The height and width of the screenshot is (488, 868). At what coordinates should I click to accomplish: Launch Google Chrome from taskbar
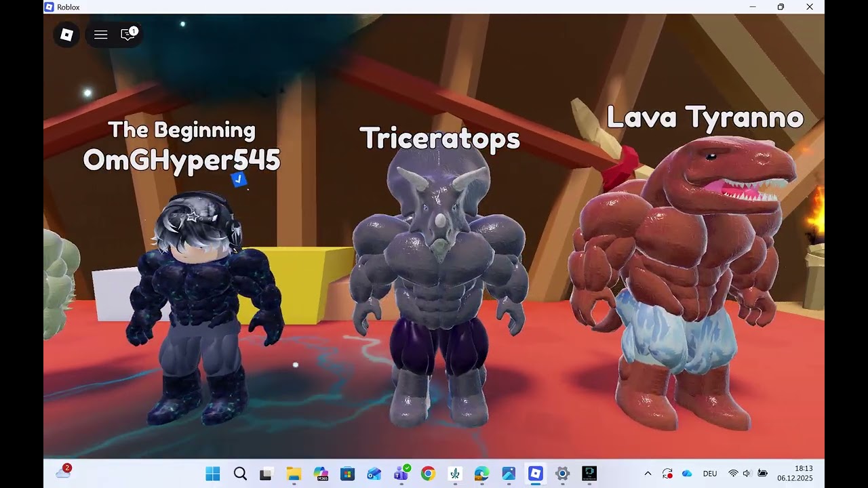coord(428,474)
